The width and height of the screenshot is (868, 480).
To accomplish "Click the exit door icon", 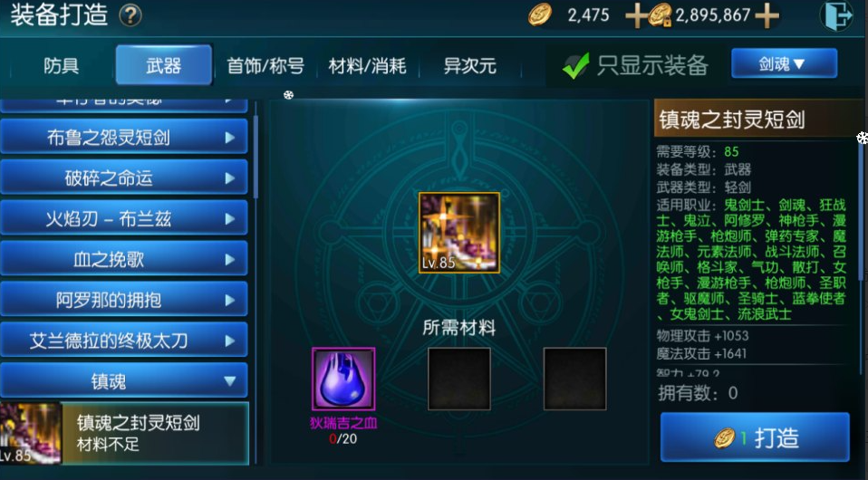I will click(836, 16).
